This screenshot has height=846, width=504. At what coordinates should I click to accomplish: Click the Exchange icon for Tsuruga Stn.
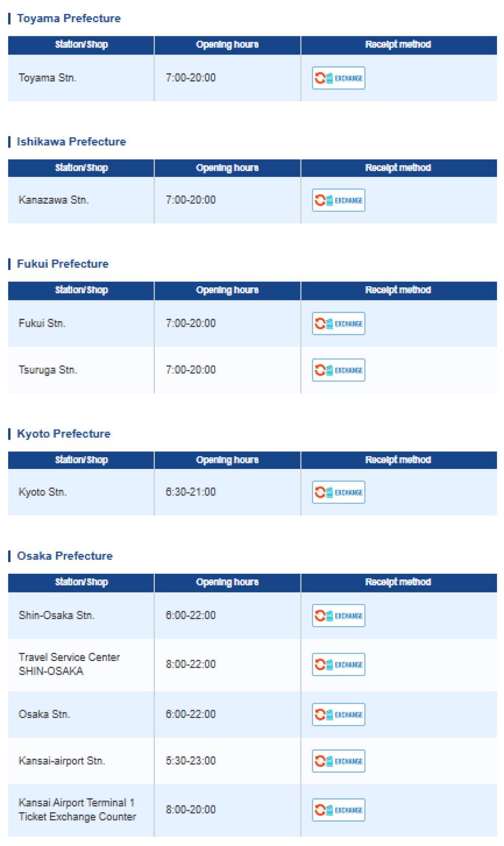tap(338, 370)
